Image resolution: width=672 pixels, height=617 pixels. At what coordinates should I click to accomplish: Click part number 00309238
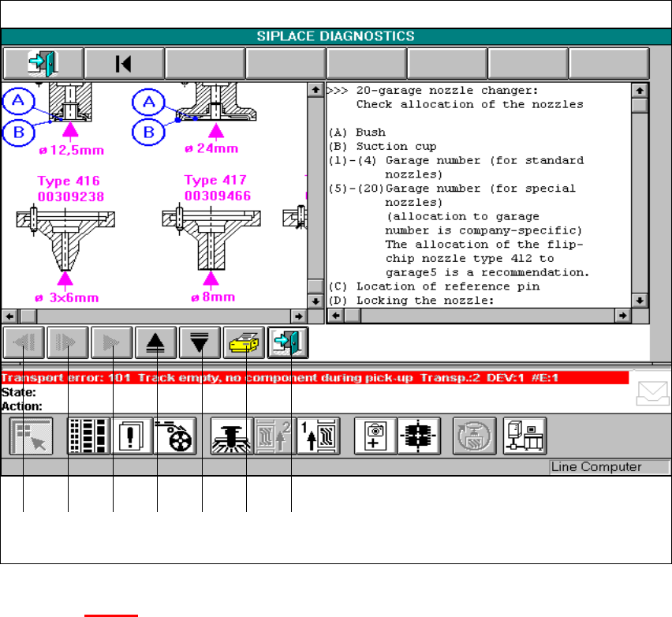(x=71, y=196)
